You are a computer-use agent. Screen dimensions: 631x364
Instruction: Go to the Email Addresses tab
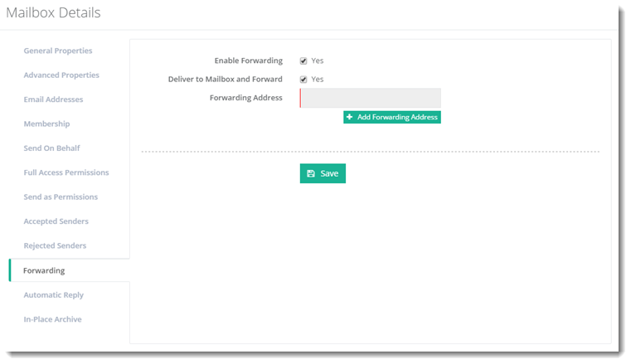[53, 99]
